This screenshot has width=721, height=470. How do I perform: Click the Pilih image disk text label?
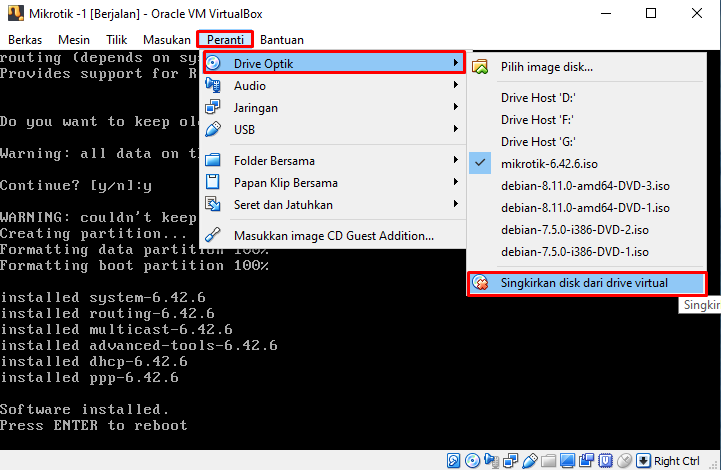[547, 67]
